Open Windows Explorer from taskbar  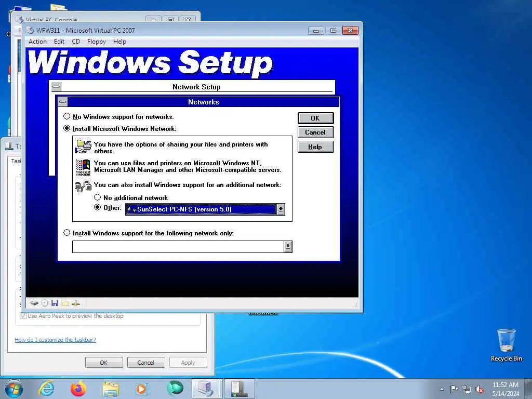tap(111, 389)
